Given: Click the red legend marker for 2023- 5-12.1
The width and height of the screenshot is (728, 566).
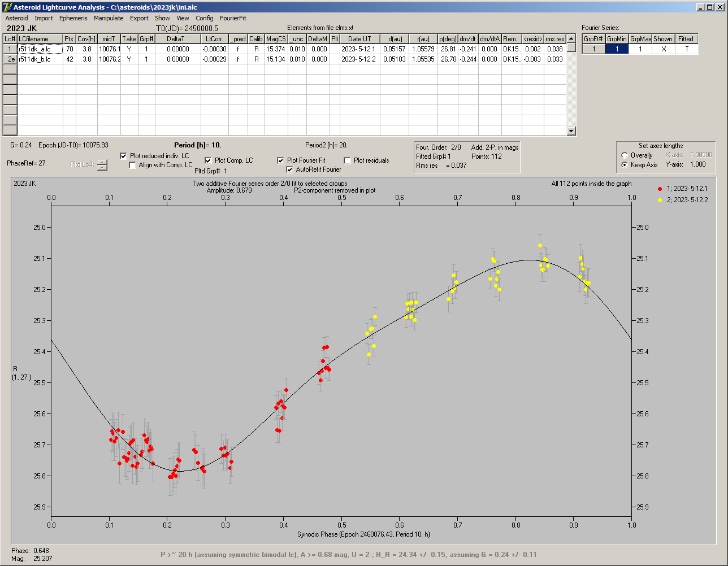Looking at the screenshot, I should pos(660,189).
